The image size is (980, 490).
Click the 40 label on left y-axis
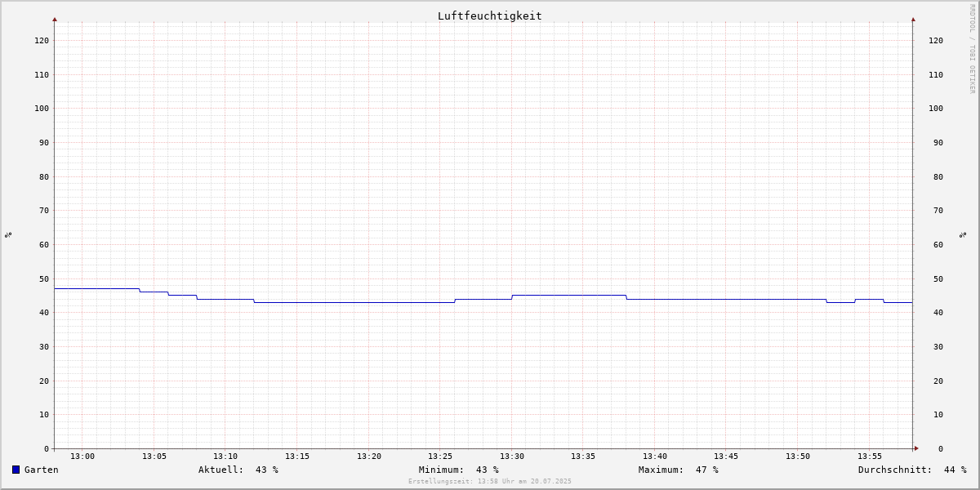point(44,312)
